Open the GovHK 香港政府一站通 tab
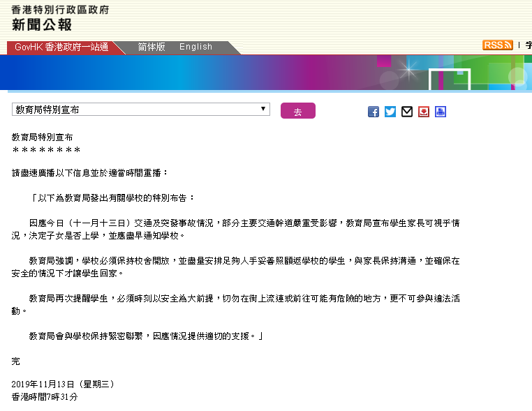Viewport: 532px width, 411px height. click(x=61, y=47)
